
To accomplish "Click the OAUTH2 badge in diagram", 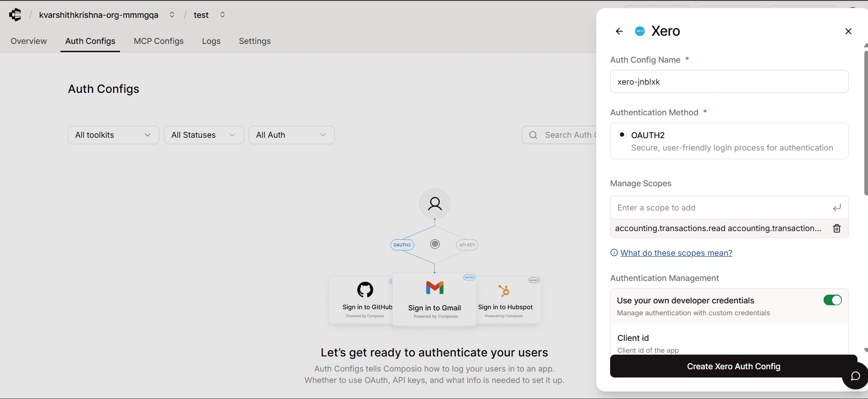I will coord(402,245).
